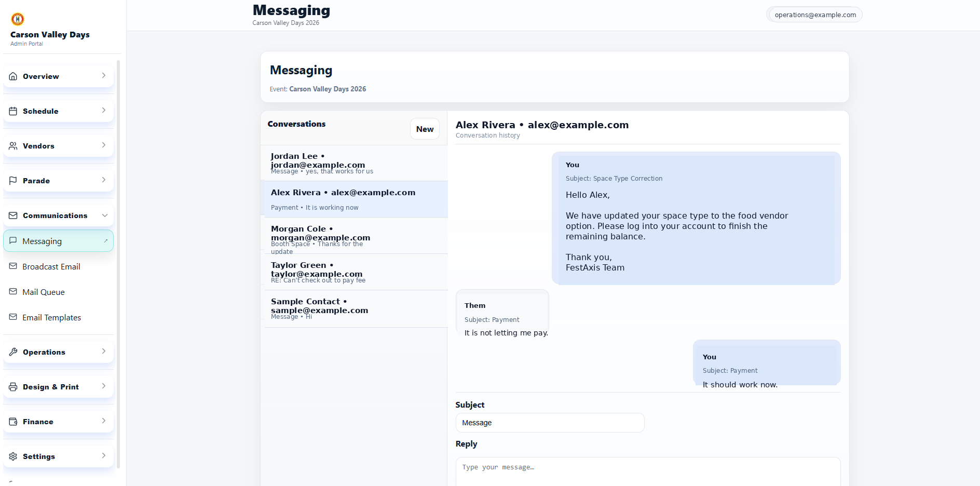Click the Messaging chat bubble icon
980x486 pixels.
click(13, 241)
